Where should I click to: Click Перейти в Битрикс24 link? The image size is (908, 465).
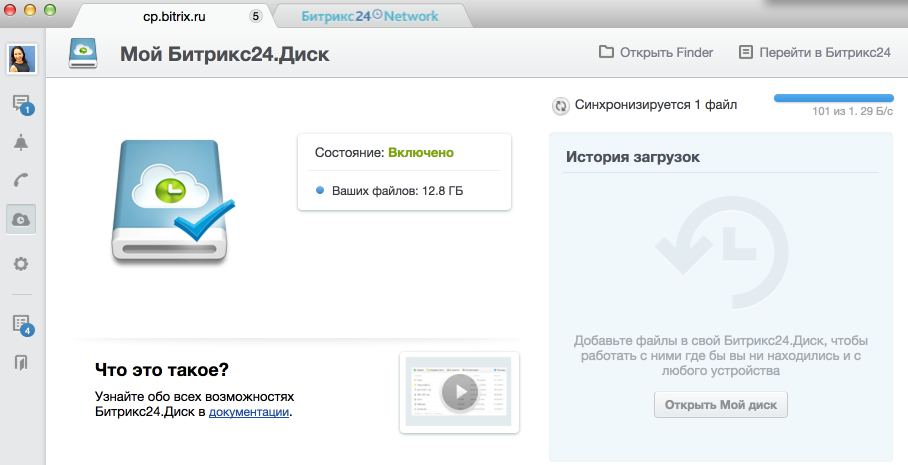[x=825, y=53]
